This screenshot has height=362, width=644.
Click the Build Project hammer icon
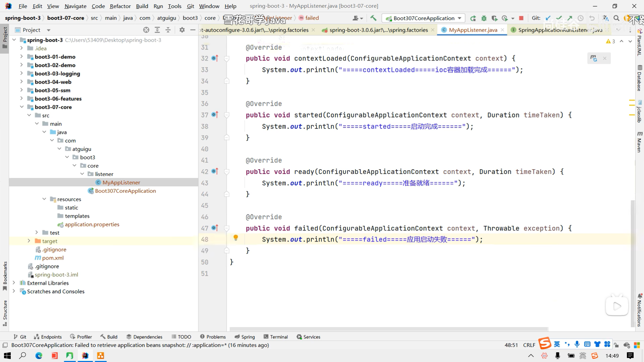(x=373, y=18)
